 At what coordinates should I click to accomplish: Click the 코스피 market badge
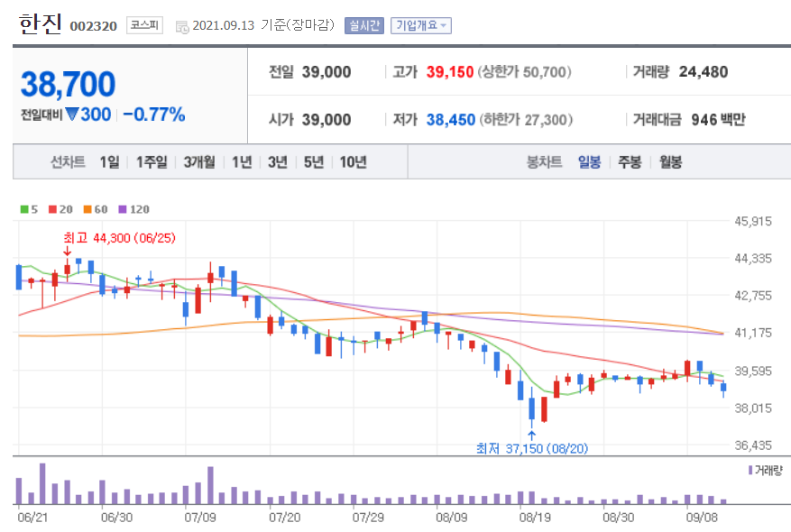[144, 25]
